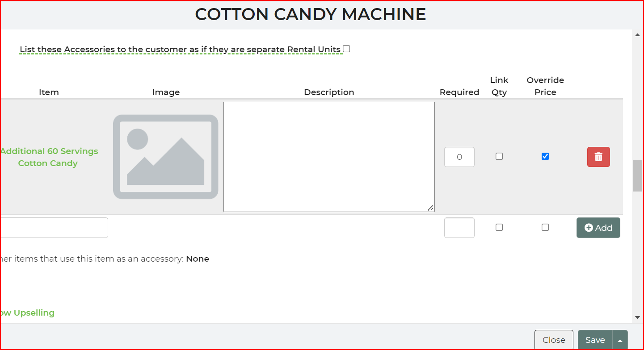Open Additional 60 Servings Cotton Candy item link

49,157
